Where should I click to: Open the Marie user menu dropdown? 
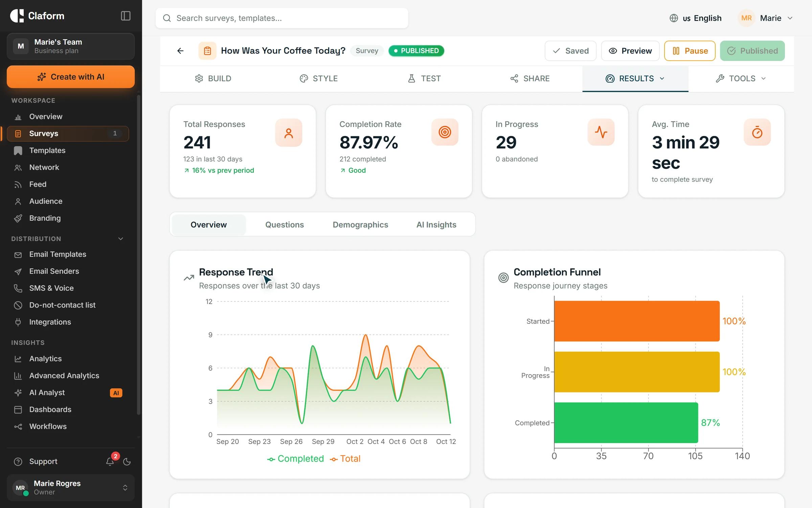[766, 18]
